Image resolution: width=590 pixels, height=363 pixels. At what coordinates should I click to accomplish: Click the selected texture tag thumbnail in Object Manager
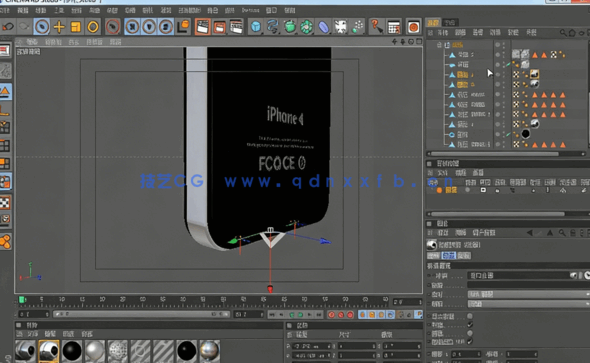click(x=535, y=74)
